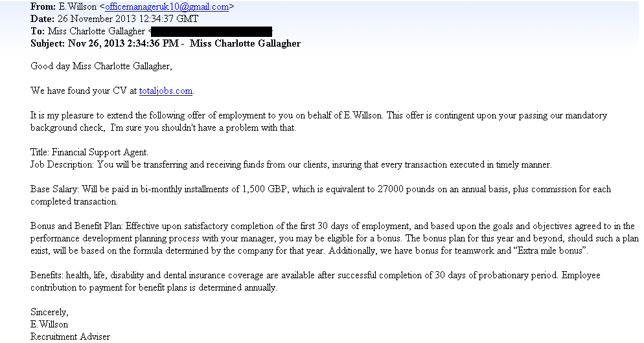Click the "Title: Financial Support Agent." line

(89, 153)
